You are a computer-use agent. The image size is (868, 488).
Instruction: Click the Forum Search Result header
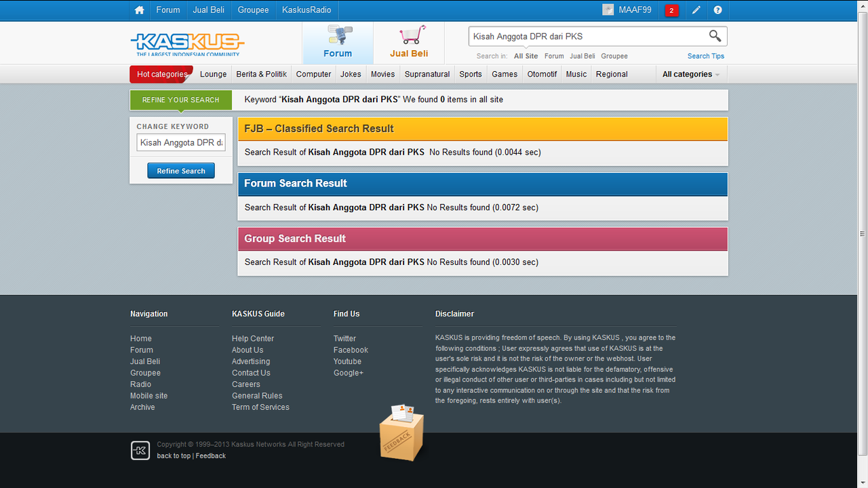tap(483, 184)
